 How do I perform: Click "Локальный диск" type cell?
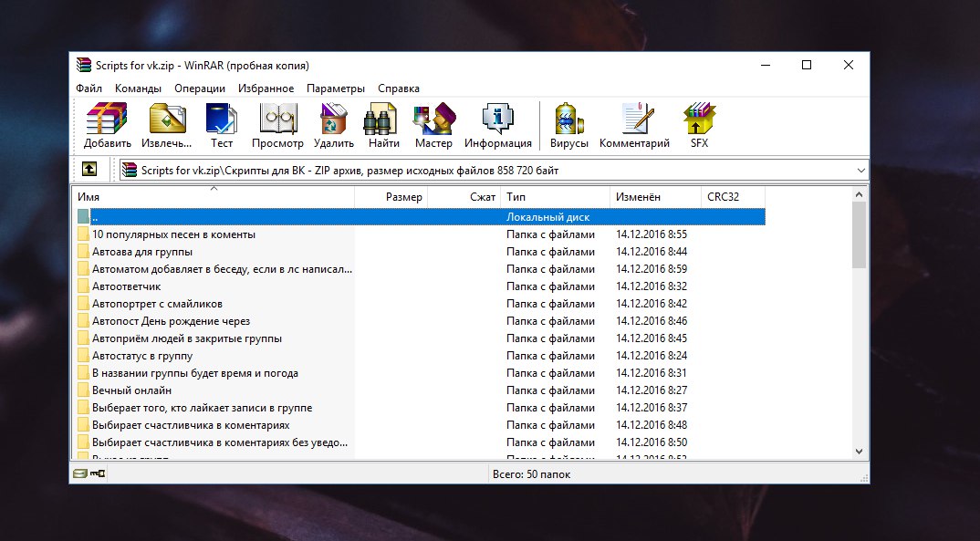coord(548,217)
